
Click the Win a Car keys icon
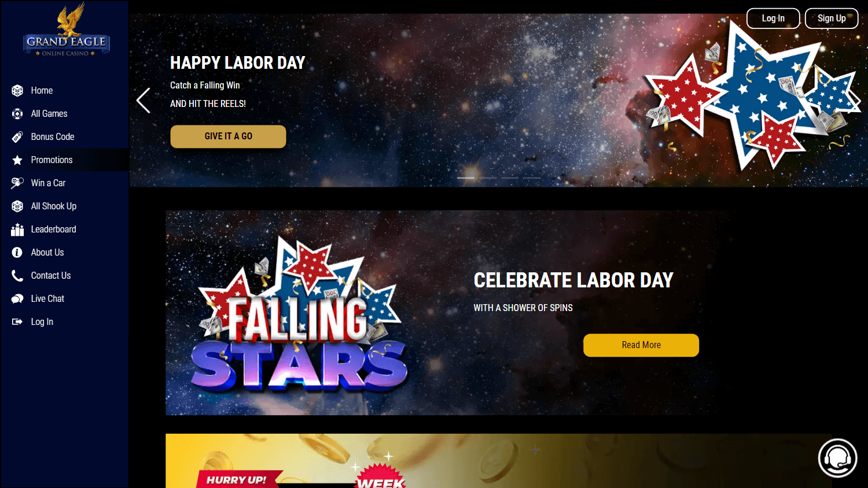point(17,183)
